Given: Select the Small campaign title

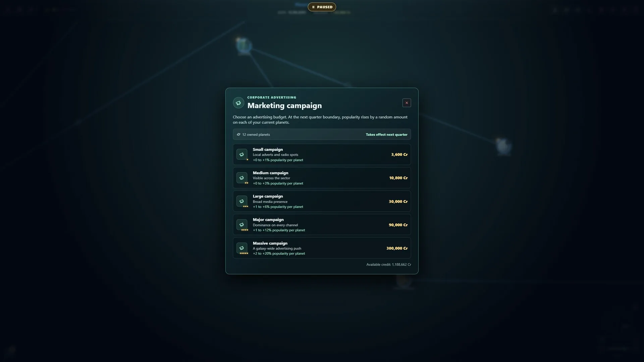Looking at the screenshot, I should tap(268, 149).
